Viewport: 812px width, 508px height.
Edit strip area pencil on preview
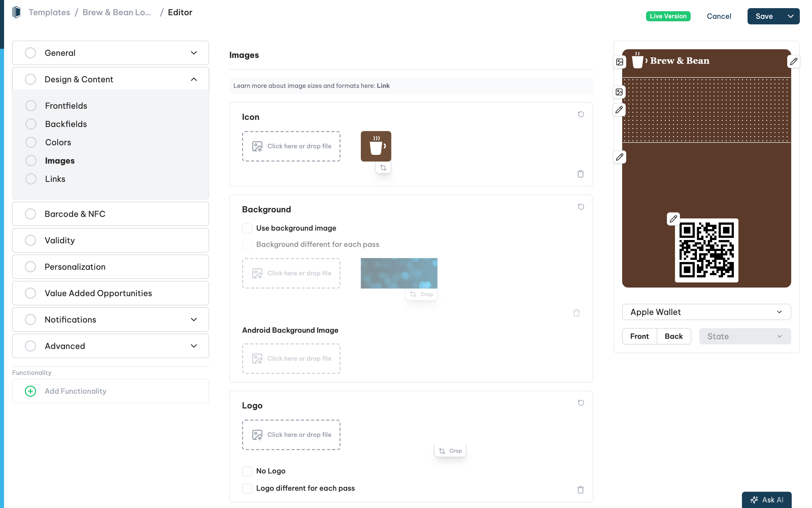pos(619,109)
